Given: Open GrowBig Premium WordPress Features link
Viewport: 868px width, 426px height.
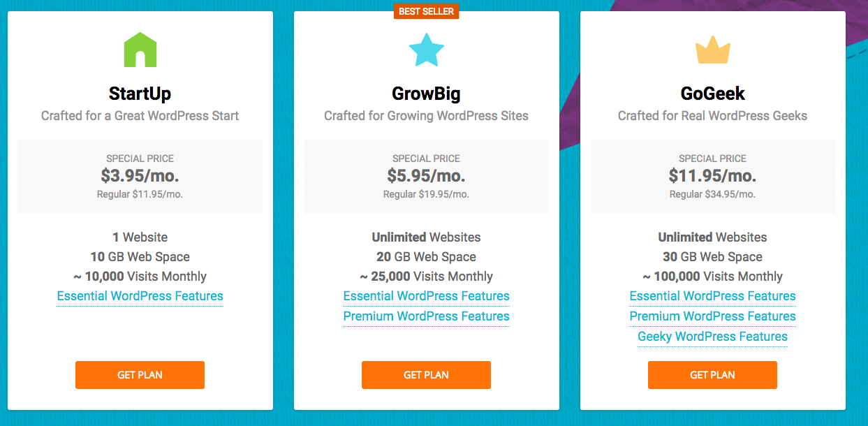Looking at the screenshot, I should tap(427, 316).
